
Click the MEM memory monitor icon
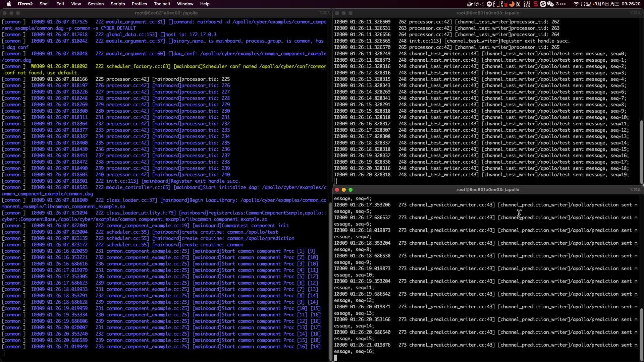[x=504, y=4]
